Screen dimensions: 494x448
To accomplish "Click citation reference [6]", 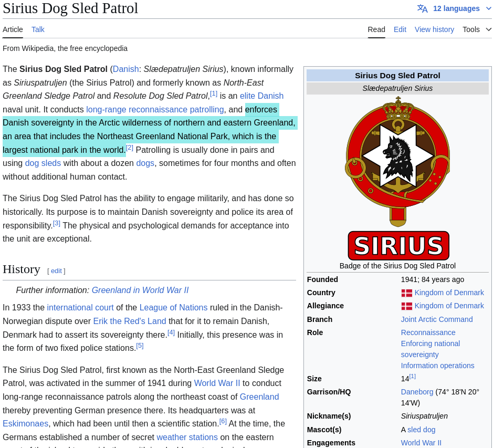I will [223, 421].
